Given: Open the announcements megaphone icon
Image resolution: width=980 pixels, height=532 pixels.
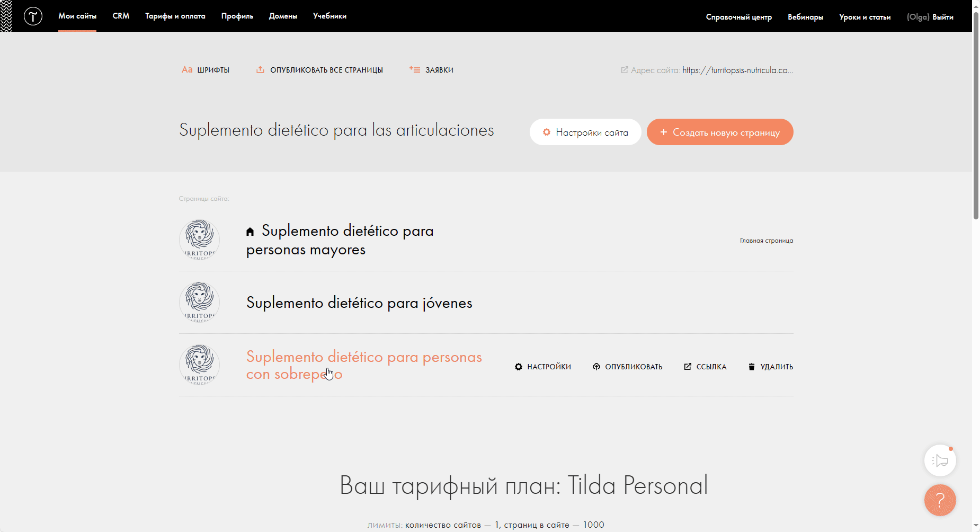Looking at the screenshot, I should click(940, 460).
